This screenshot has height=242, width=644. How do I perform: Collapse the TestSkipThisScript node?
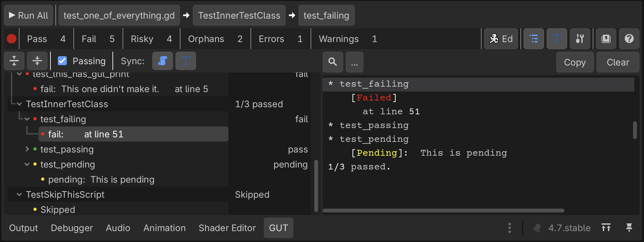(x=19, y=194)
